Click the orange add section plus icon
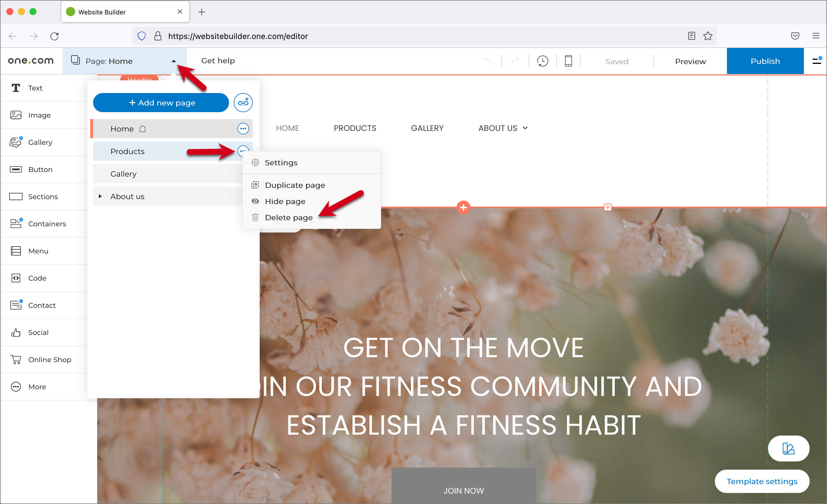The height and width of the screenshot is (504, 827). [463, 207]
